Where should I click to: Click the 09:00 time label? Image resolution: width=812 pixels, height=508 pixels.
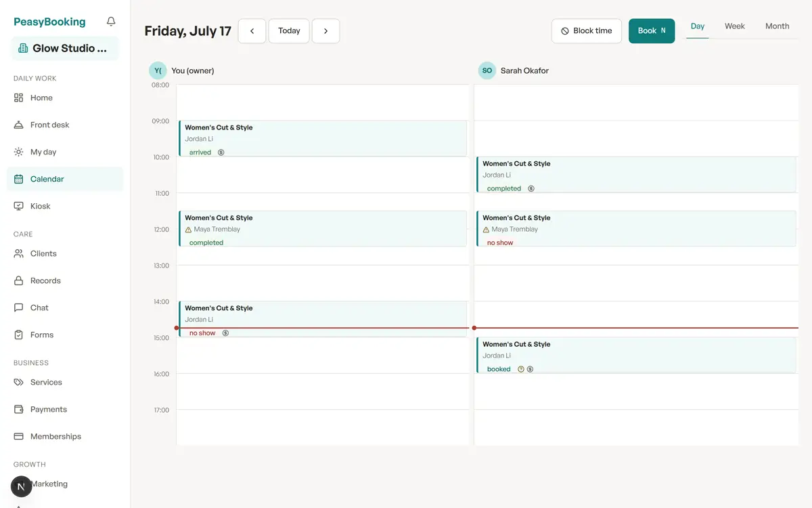pos(161,121)
